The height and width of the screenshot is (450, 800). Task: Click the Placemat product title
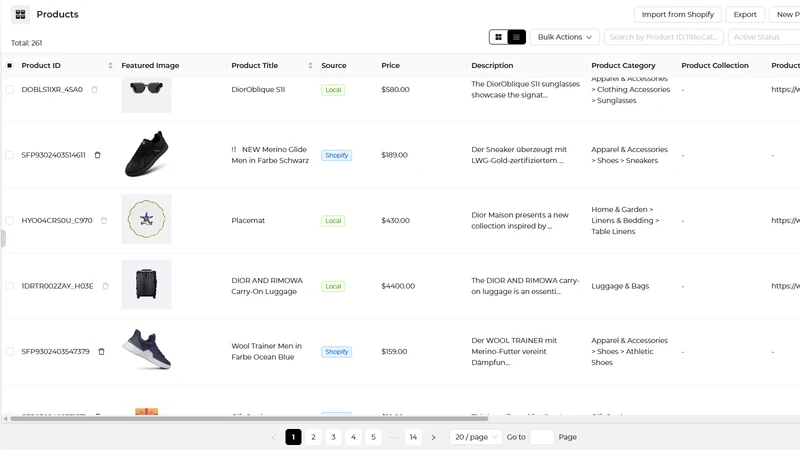(248, 220)
